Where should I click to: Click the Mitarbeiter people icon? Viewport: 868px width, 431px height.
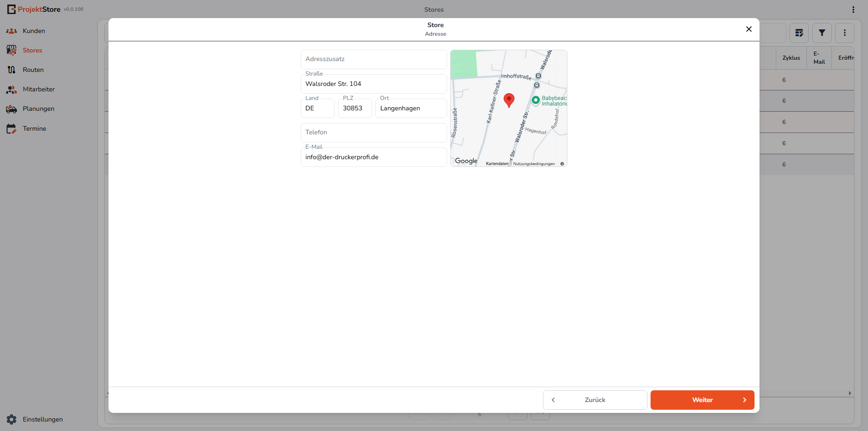tap(11, 90)
